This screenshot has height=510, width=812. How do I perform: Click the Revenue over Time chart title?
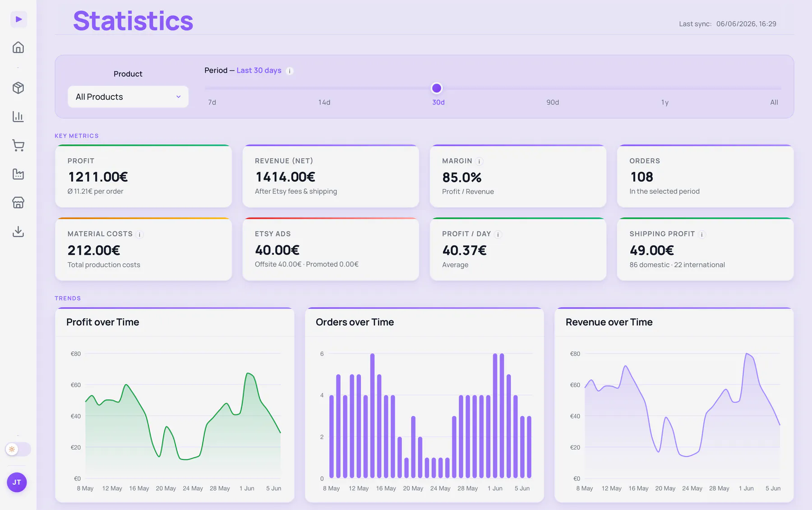point(609,322)
